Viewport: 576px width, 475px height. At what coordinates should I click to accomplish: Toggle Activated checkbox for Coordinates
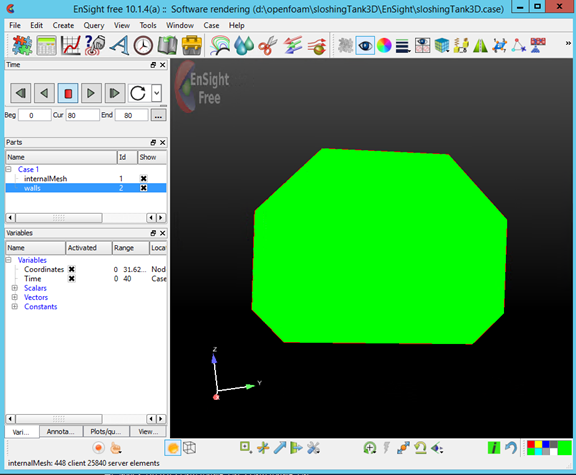coord(72,269)
